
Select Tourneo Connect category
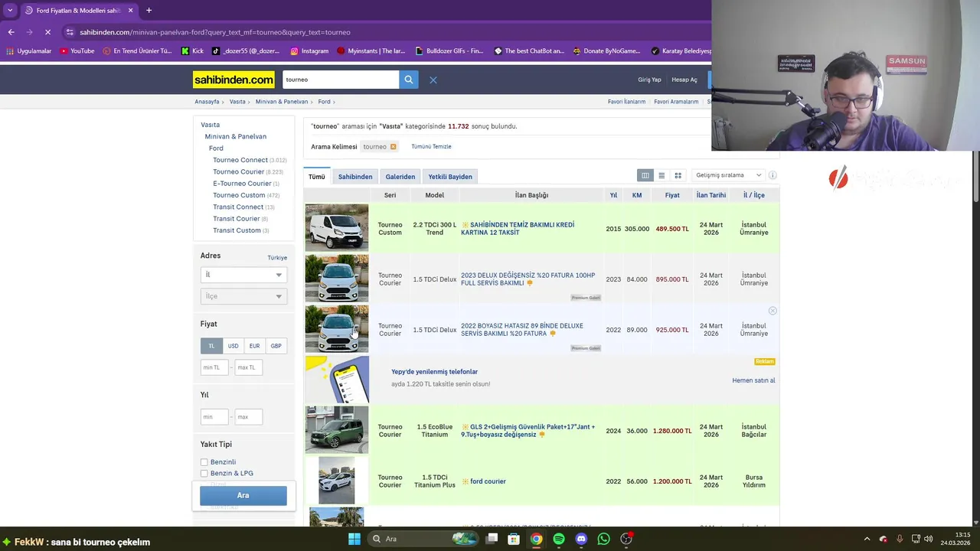coord(240,160)
